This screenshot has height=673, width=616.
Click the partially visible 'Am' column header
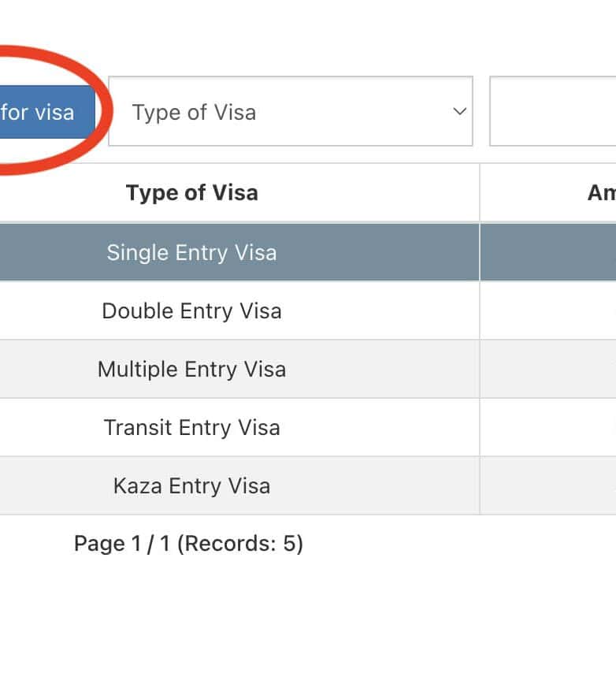click(601, 193)
